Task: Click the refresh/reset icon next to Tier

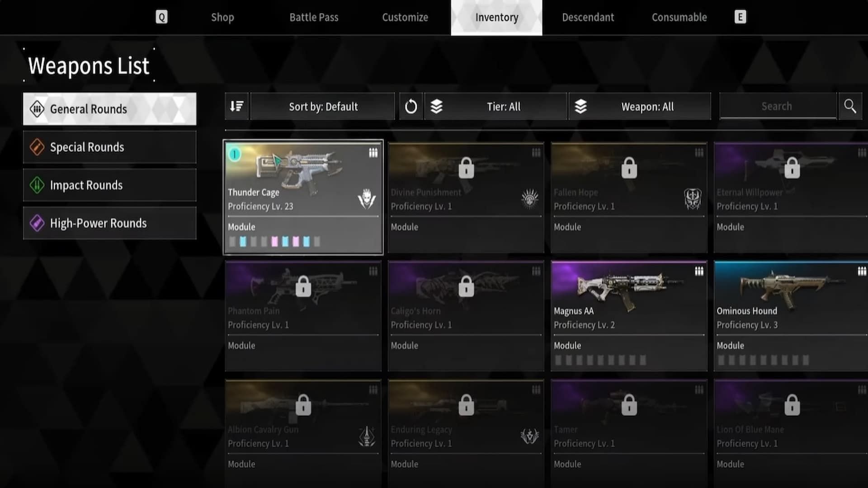Action: pyautogui.click(x=411, y=106)
